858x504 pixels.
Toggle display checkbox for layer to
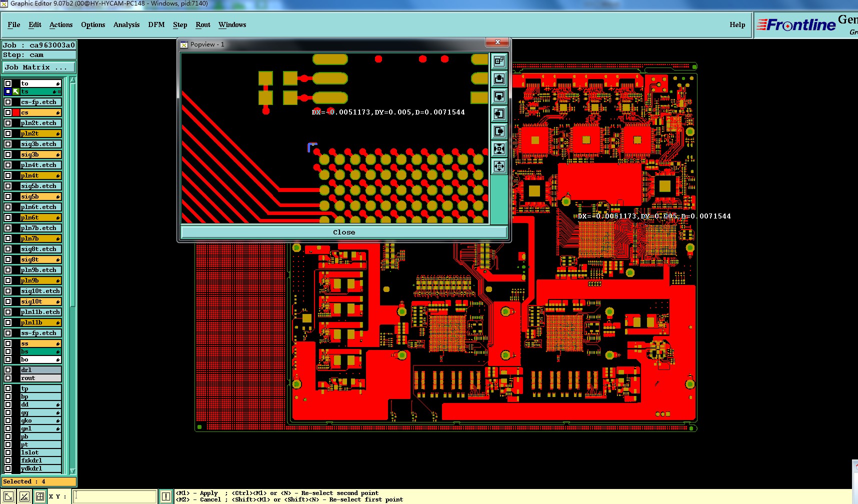(x=8, y=83)
